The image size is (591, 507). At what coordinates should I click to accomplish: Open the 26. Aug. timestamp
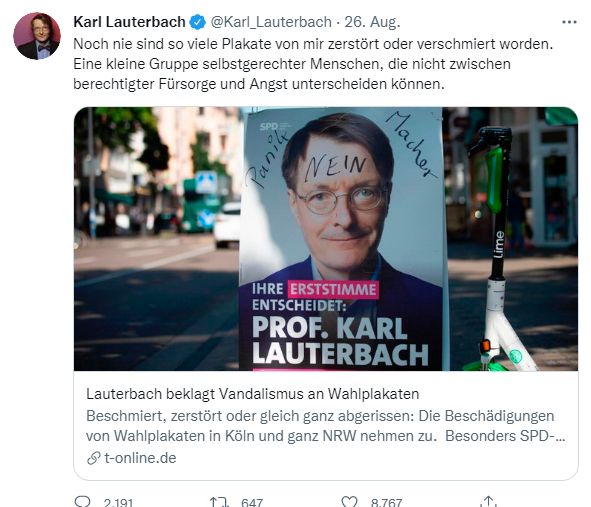pyautogui.click(x=372, y=22)
